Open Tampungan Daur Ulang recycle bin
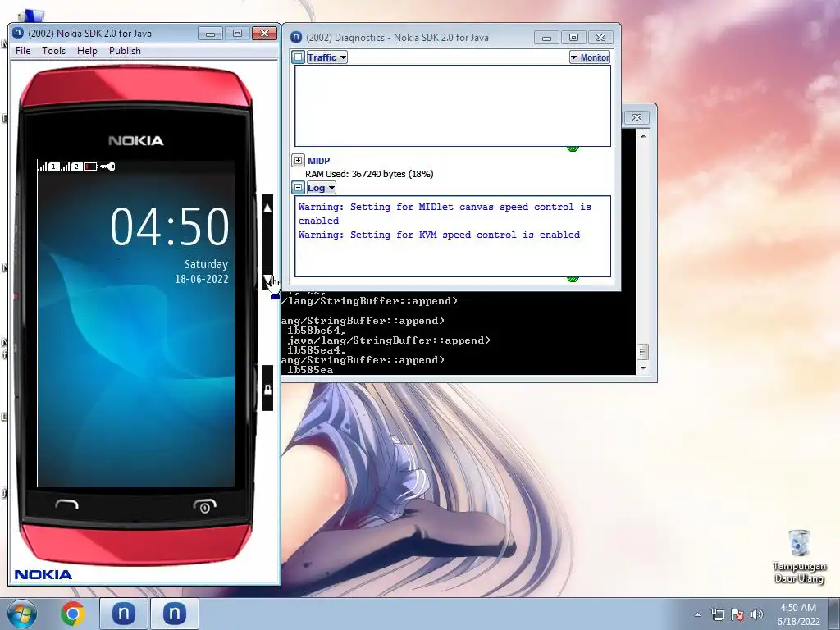This screenshot has width=840, height=630. [799, 556]
